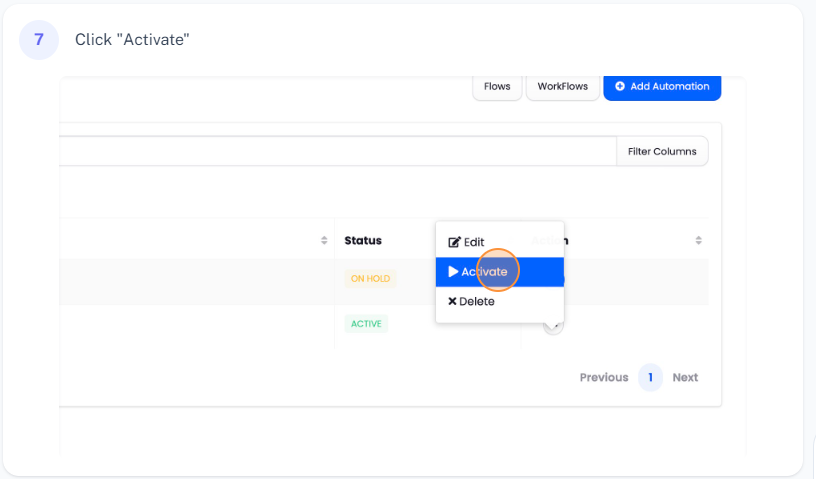Click the play icon beside Activate

453,272
